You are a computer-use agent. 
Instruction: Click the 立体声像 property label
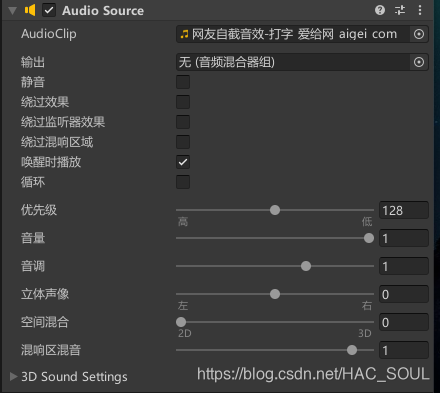coord(45,294)
